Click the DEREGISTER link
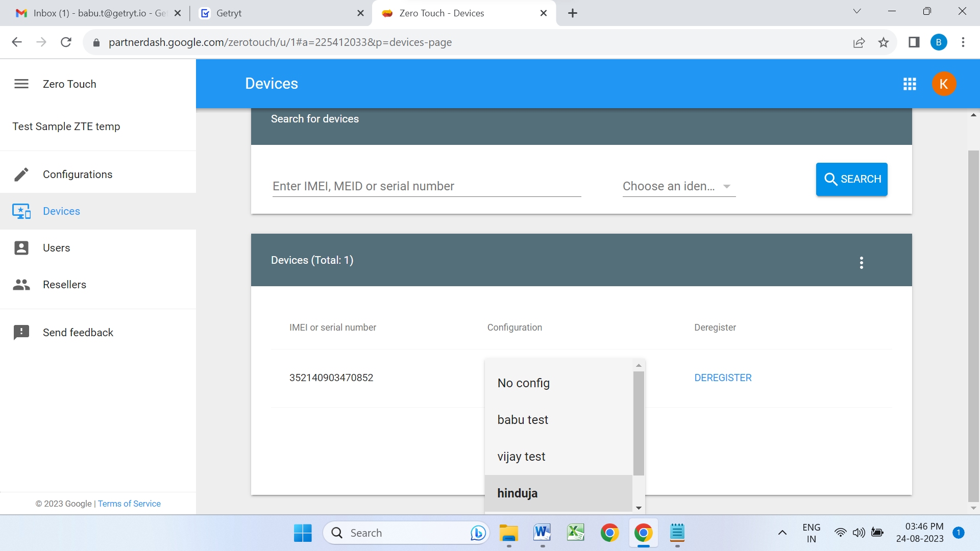This screenshot has height=551, width=980. pyautogui.click(x=723, y=378)
